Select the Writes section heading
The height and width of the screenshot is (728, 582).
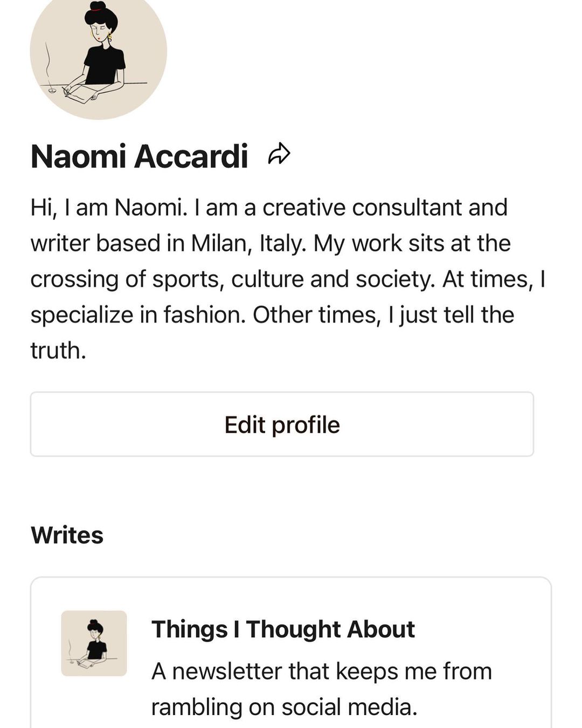67,535
